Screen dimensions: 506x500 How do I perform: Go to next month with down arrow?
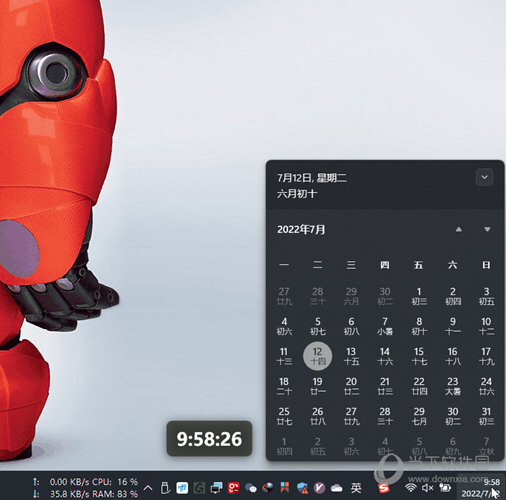[x=487, y=229]
